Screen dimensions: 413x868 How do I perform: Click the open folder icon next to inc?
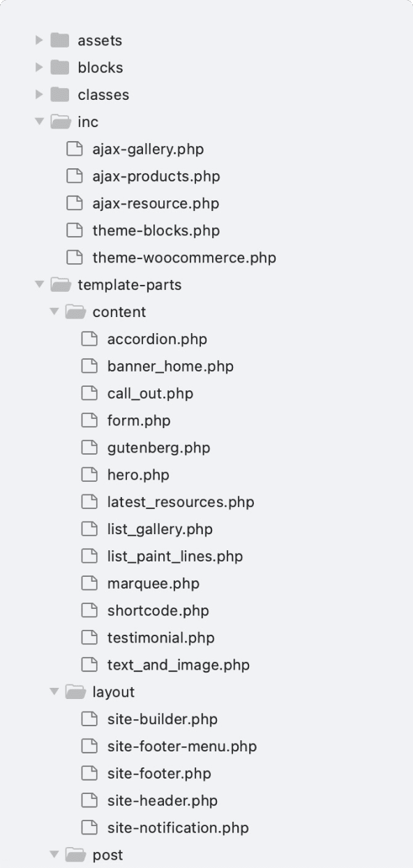[x=59, y=122]
